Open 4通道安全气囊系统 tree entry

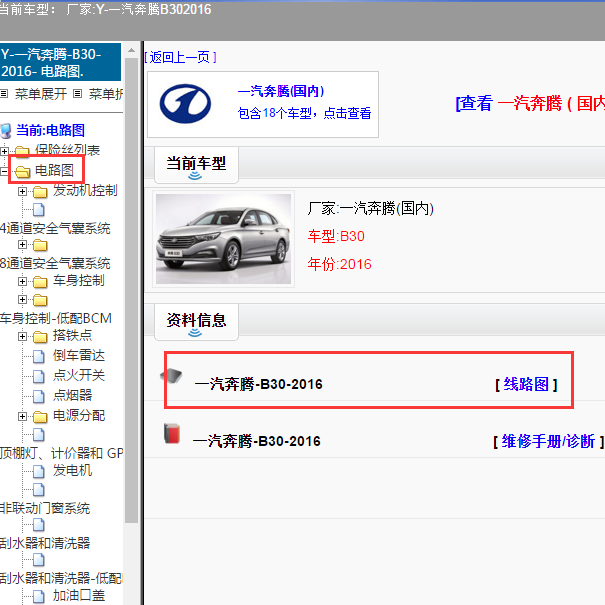55,228
